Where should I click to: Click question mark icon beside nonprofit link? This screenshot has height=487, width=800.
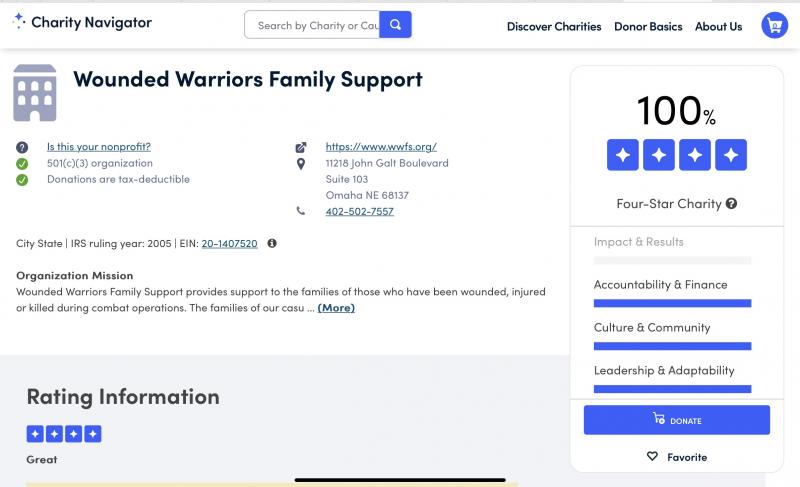(22, 147)
